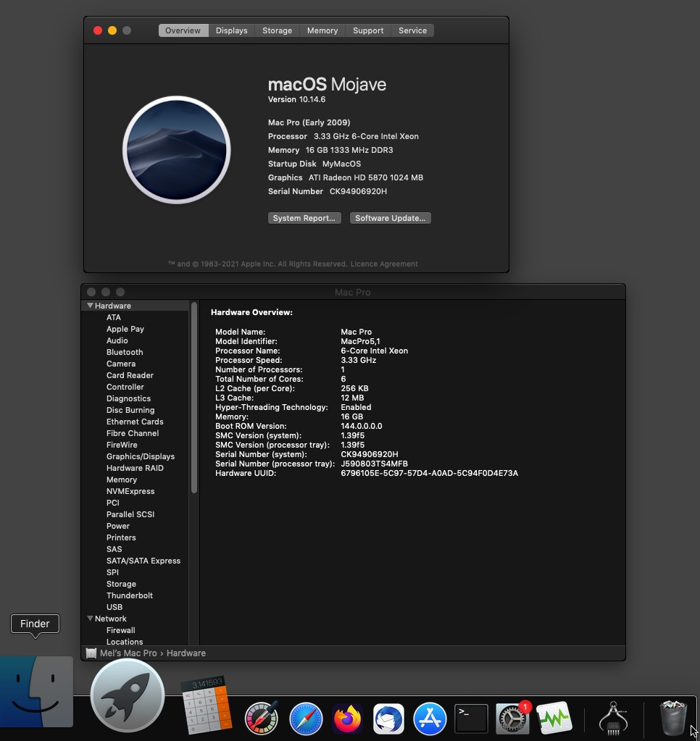Select PCI in the sidebar
The height and width of the screenshot is (741, 700).
(113, 503)
